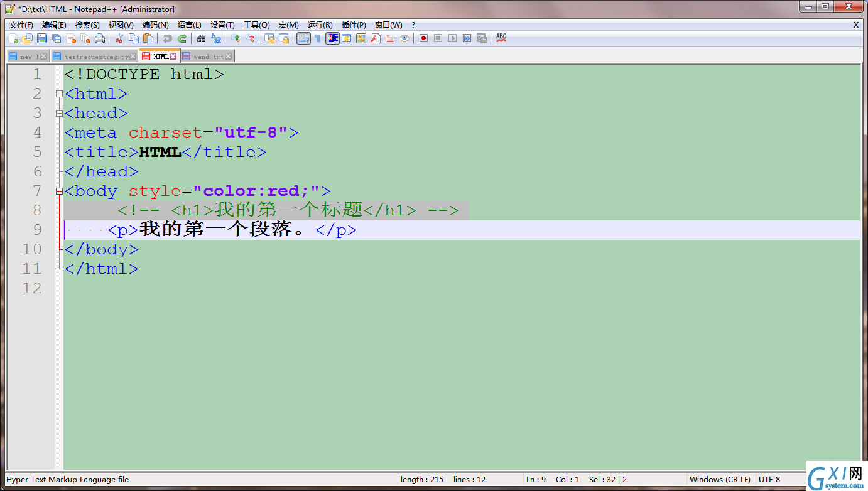Switch to the wend.txt tab

207,57
